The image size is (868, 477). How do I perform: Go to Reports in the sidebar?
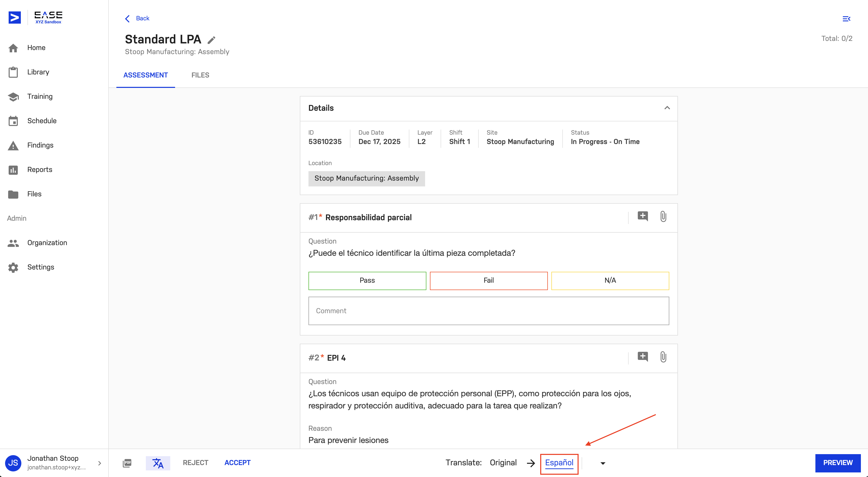(x=40, y=170)
